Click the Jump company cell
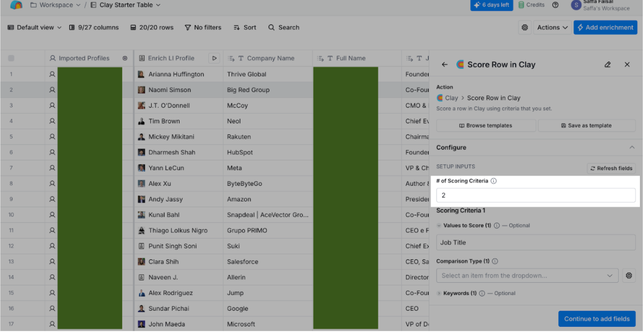Image resolution: width=644 pixels, height=336 pixels. point(268,293)
